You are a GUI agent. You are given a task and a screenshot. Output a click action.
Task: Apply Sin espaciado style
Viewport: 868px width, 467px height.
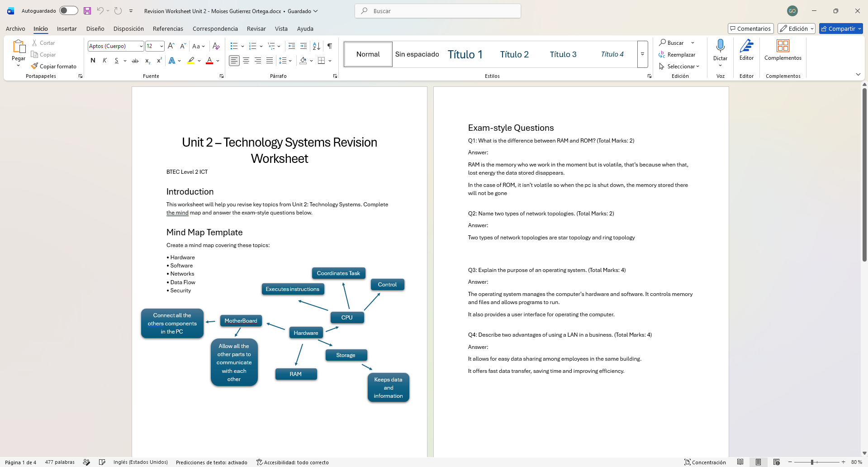(417, 54)
